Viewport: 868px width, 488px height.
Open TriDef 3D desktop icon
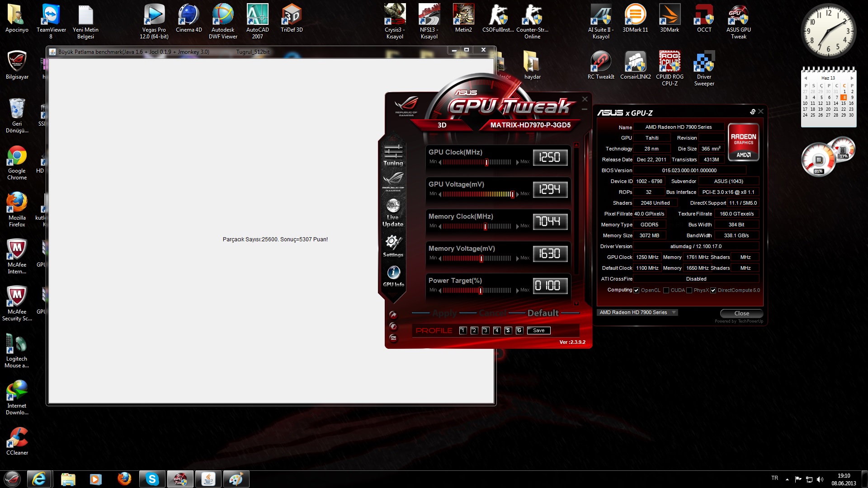[x=292, y=19]
